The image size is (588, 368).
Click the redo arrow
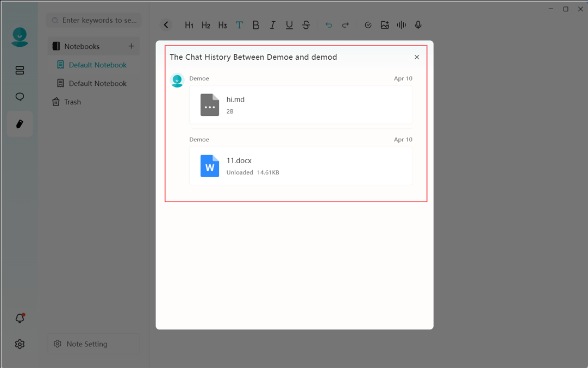click(346, 25)
